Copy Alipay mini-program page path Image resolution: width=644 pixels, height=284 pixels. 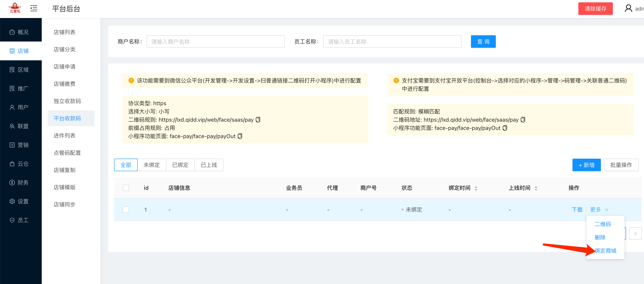(x=505, y=128)
